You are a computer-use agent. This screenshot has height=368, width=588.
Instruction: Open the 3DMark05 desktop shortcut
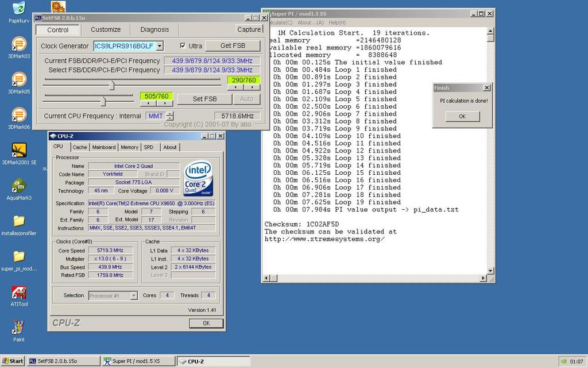[x=19, y=79]
